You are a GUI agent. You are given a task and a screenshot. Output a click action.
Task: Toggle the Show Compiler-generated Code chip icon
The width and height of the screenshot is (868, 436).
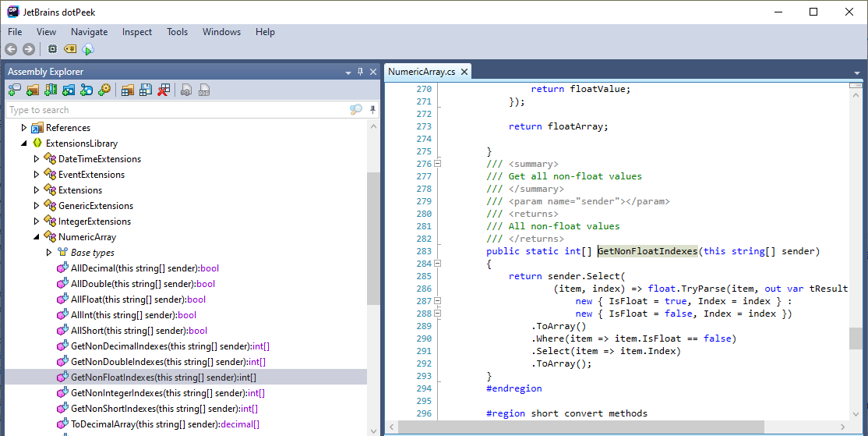[52, 49]
